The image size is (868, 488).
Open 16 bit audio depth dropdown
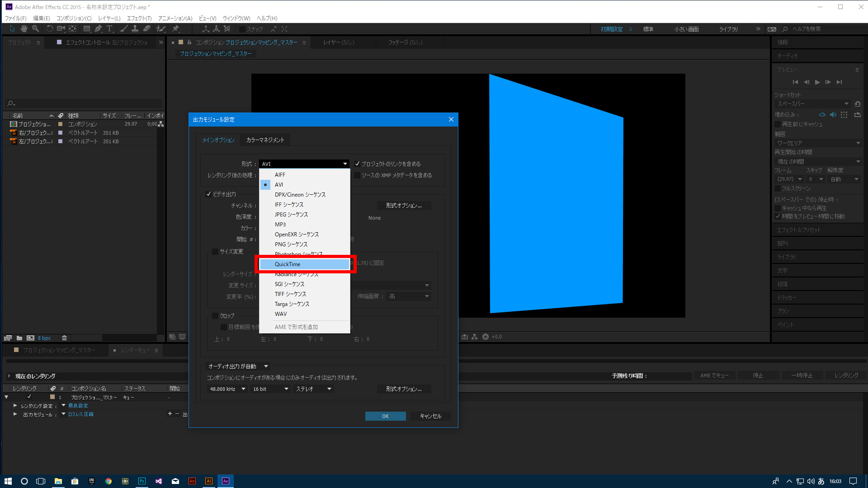[270, 389]
